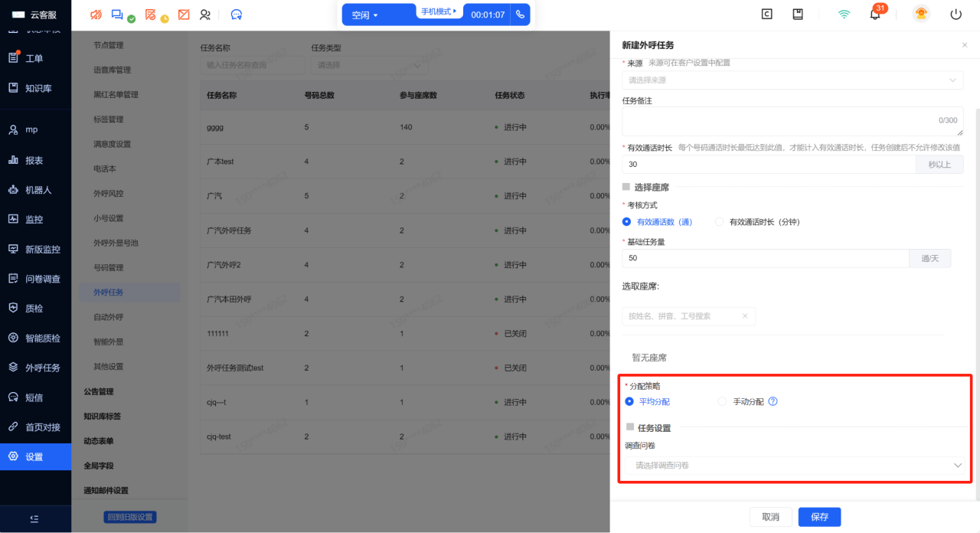Click the phone dial icon beside the timer

tap(521, 15)
